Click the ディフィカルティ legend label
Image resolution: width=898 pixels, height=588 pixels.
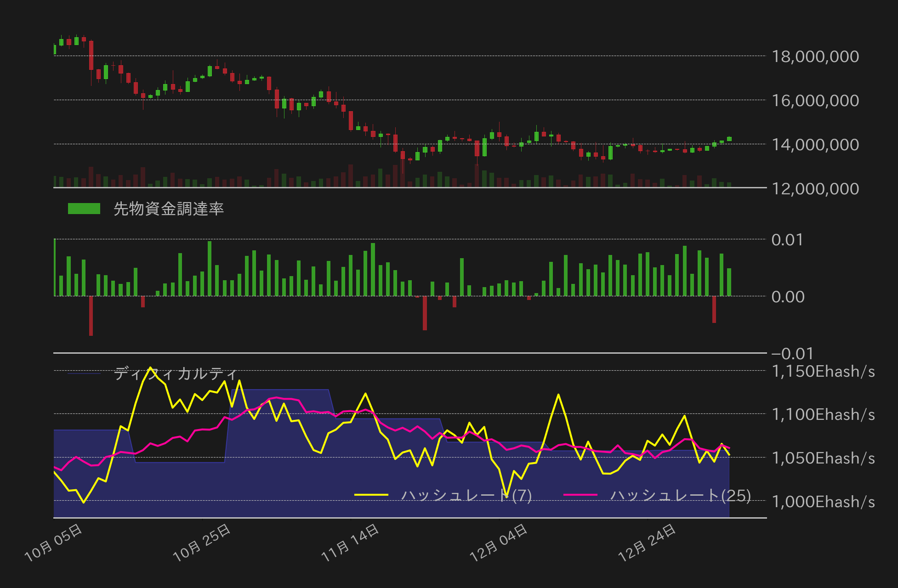click(176, 373)
